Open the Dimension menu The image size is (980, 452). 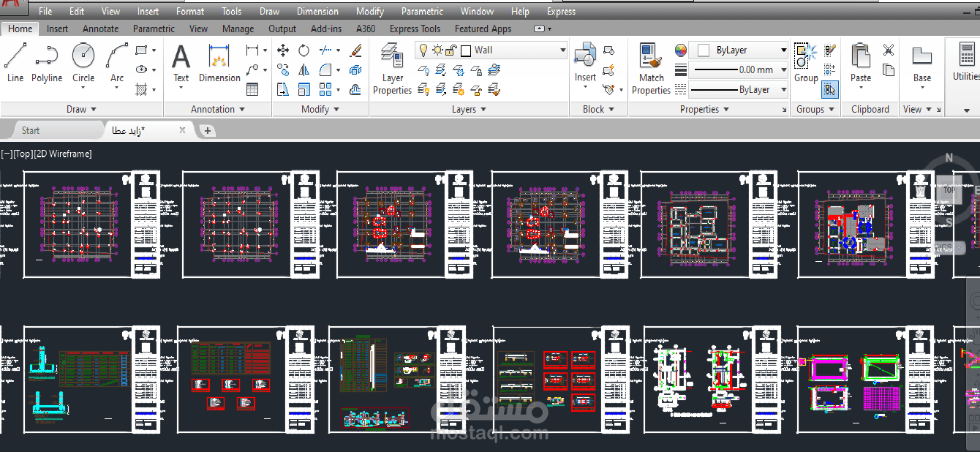coord(317,11)
